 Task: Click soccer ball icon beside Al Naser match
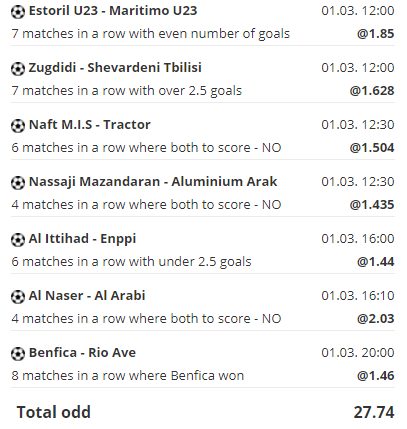click(18, 297)
